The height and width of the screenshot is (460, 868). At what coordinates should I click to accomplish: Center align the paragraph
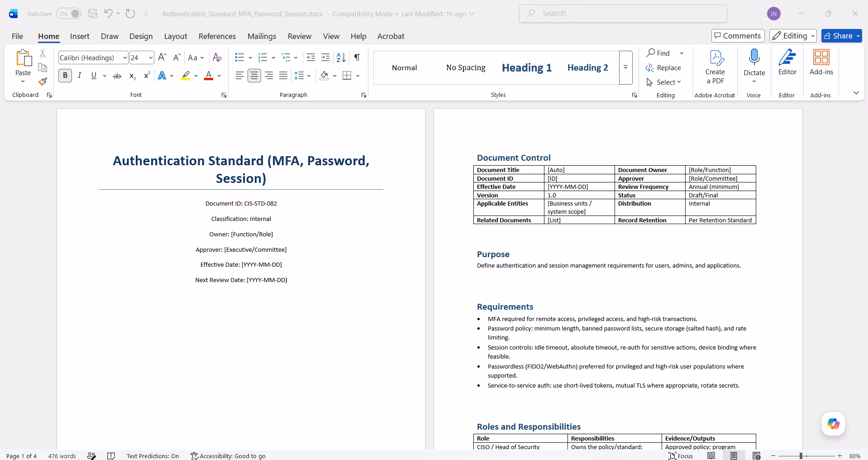(254, 76)
